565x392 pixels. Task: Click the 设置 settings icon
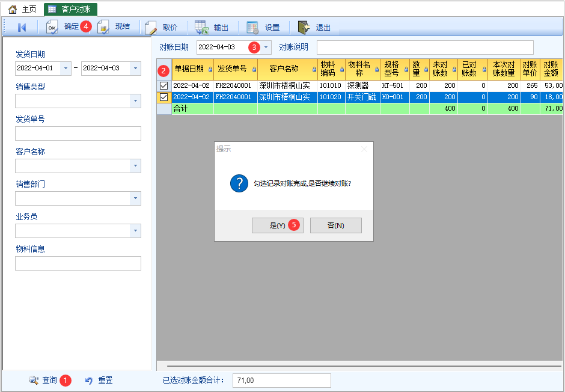coord(252,28)
